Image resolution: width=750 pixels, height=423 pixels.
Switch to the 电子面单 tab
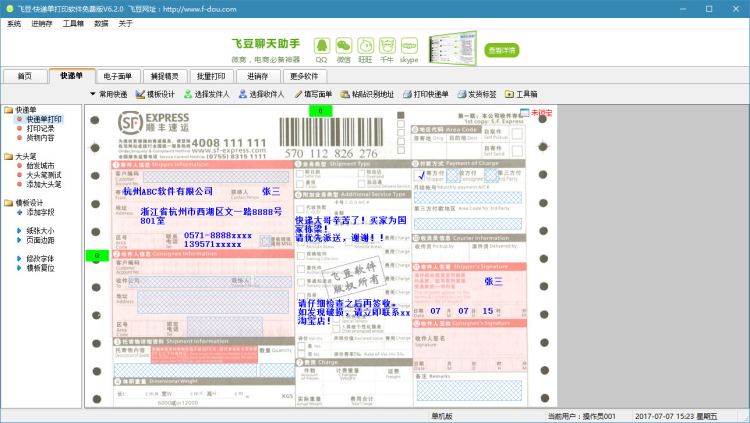pyautogui.click(x=117, y=76)
